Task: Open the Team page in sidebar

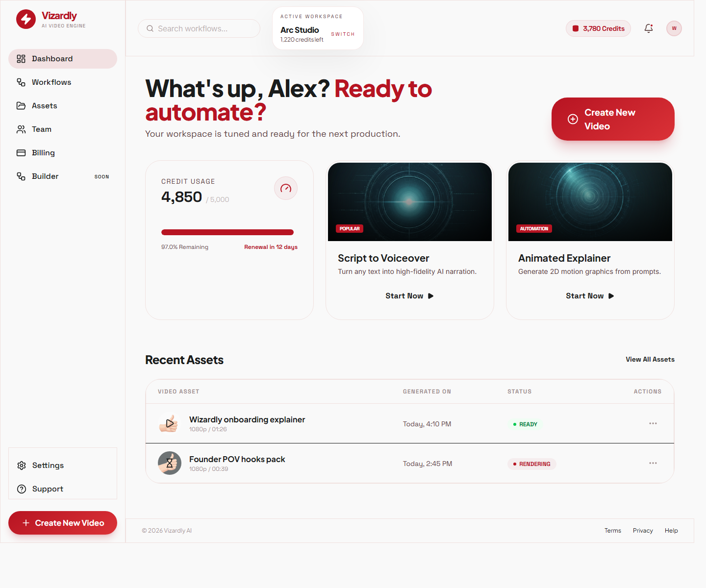Action: 42,129
